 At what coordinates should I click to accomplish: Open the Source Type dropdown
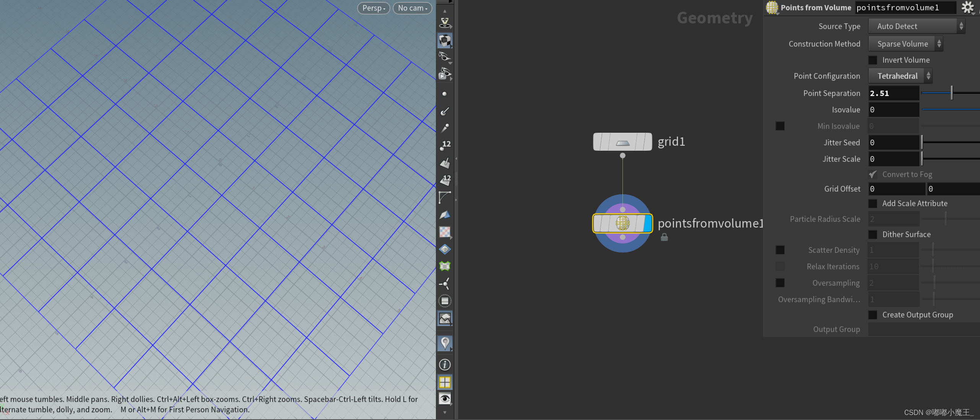916,26
